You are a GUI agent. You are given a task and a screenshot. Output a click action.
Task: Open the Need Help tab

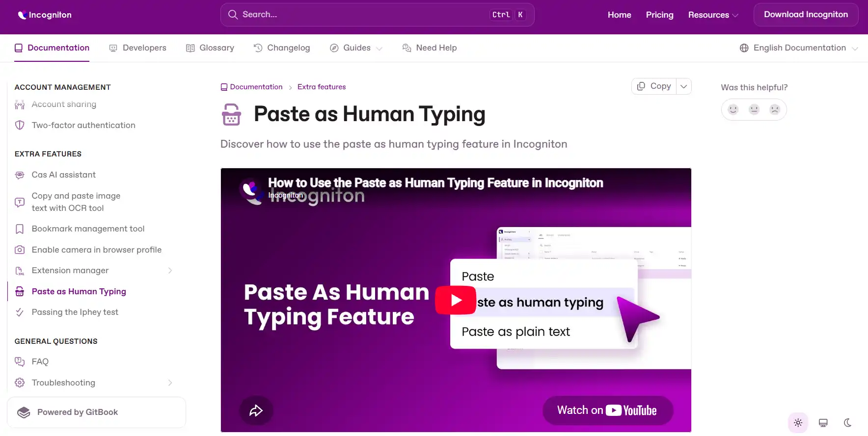point(430,48)
